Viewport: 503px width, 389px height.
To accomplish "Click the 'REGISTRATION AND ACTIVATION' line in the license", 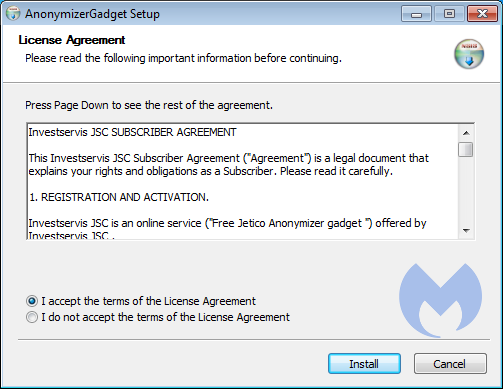I will 119,197.
